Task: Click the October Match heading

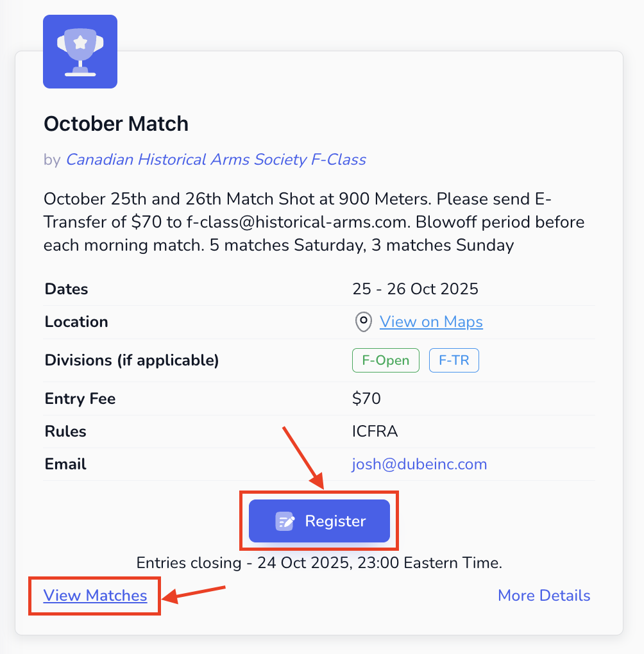Action: [116, 124]
